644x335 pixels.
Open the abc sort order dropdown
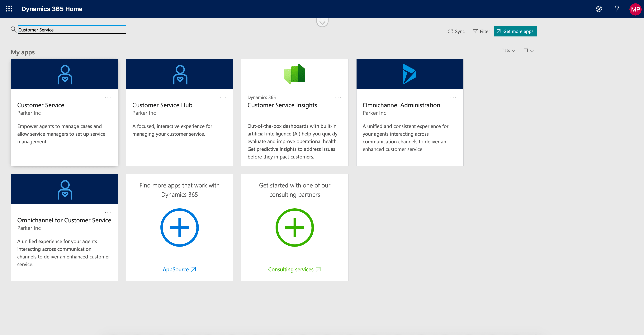click(x=509, y=50)
